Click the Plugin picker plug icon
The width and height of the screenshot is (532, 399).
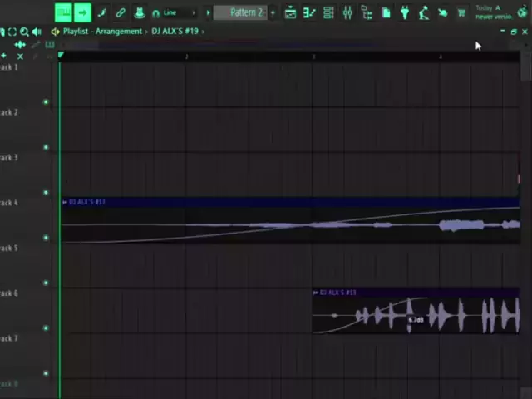coord(405,12)
